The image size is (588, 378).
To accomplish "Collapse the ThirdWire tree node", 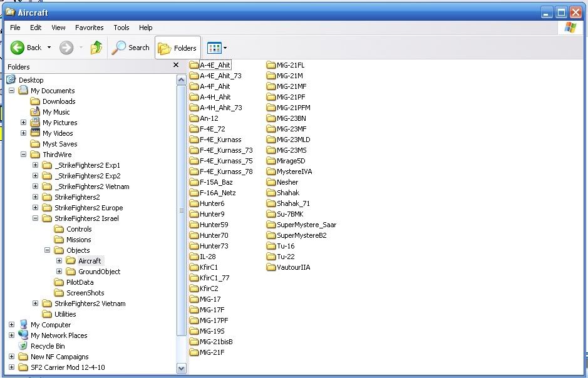I will point(23,154).
